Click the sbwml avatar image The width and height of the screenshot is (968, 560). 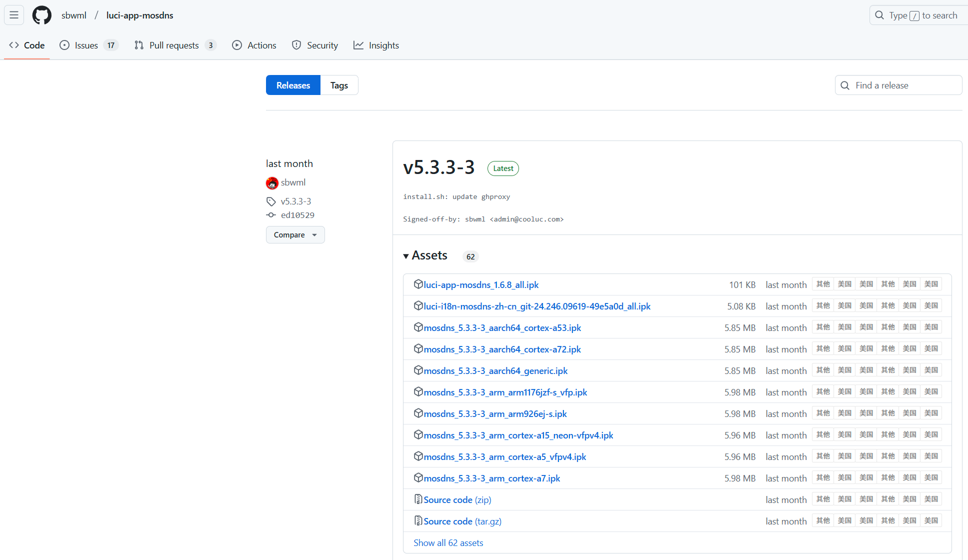click(x=272, y=183)
